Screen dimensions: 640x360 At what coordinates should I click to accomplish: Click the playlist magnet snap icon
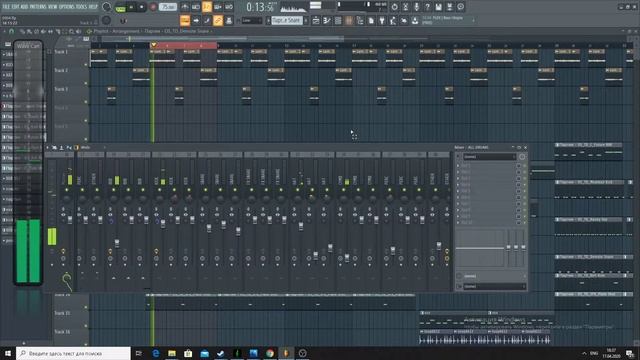11,31
